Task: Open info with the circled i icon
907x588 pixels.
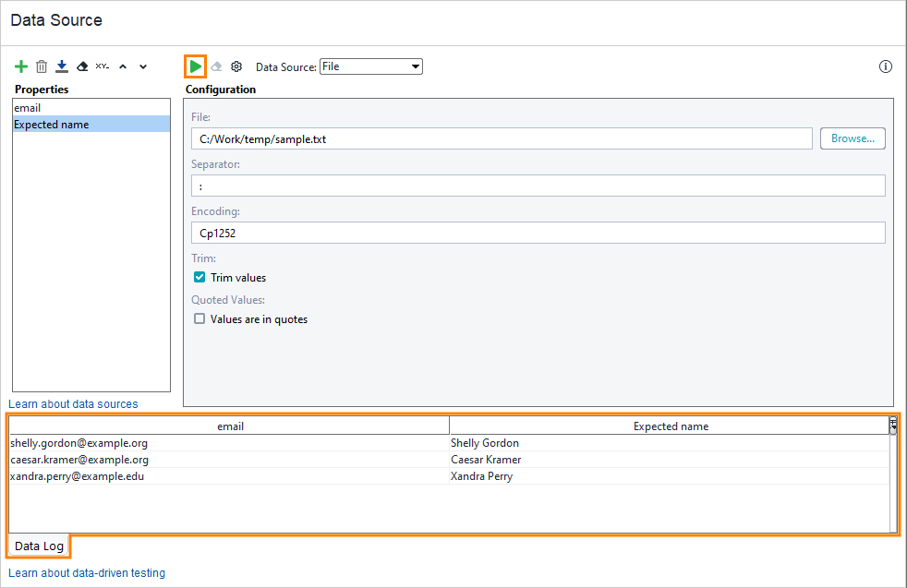Action: coord(885,66)
